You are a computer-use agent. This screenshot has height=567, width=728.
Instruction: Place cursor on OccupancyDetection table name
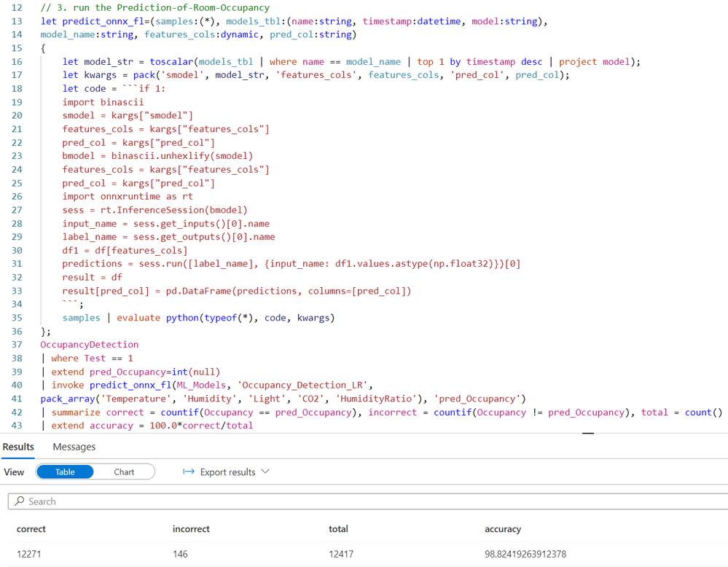[89, 345]
